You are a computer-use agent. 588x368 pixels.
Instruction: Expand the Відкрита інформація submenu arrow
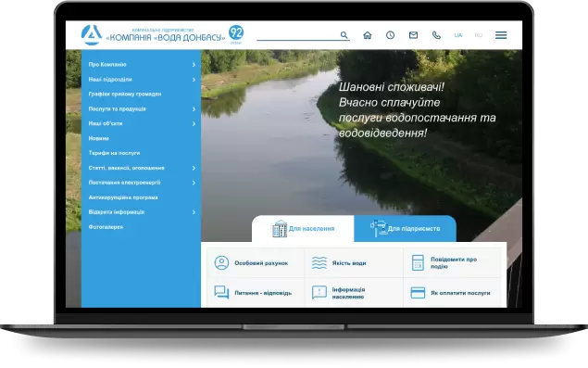pyautogui.click(x=194, y=212)
